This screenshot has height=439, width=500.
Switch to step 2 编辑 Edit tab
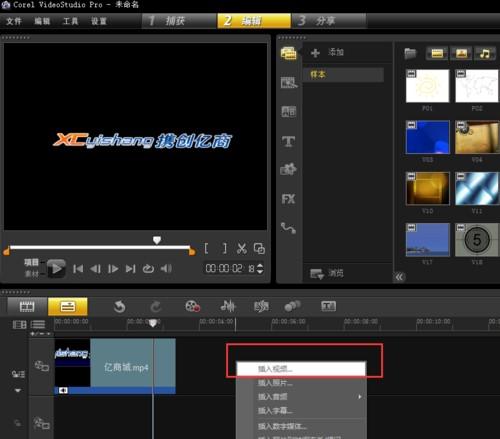(254, 21)
